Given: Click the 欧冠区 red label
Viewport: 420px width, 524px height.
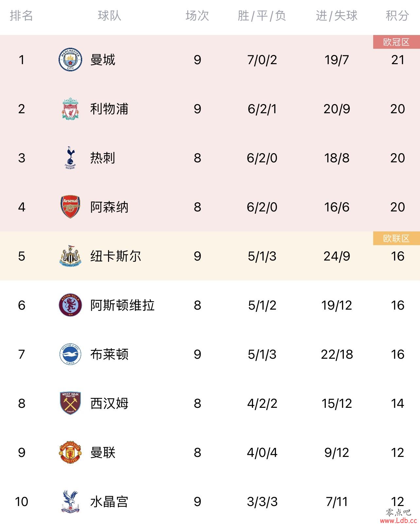Looking at the screenshot, I should [396, 42].
